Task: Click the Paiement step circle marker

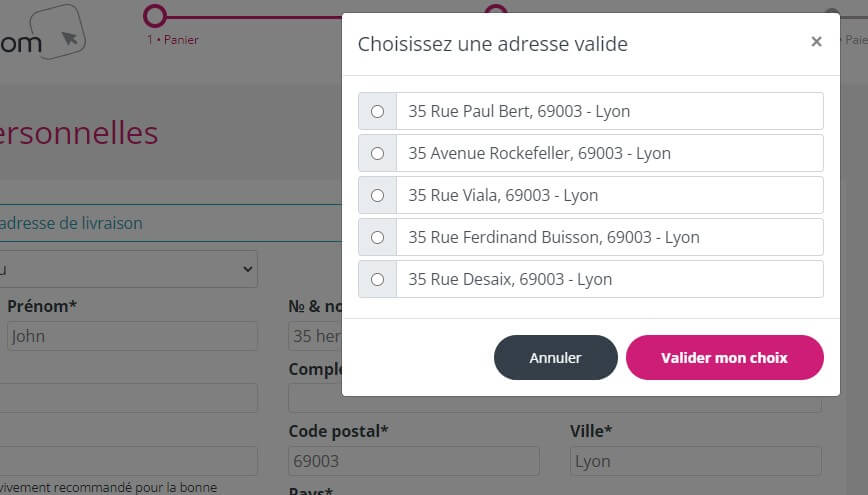Action: click(832, 15)
